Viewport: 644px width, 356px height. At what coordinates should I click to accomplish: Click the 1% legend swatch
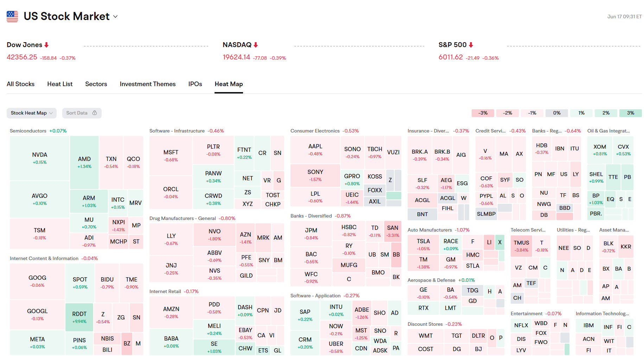tap(581, 113)
